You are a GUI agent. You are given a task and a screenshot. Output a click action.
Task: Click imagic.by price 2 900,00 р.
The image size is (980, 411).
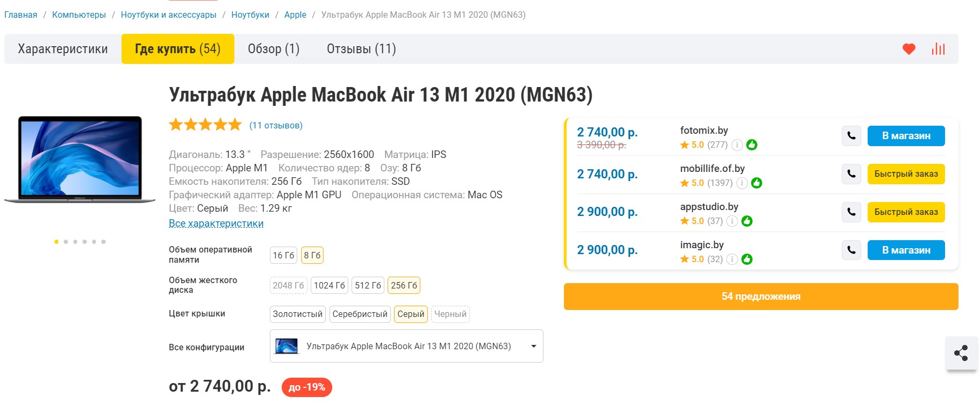(x=607, y=250)
